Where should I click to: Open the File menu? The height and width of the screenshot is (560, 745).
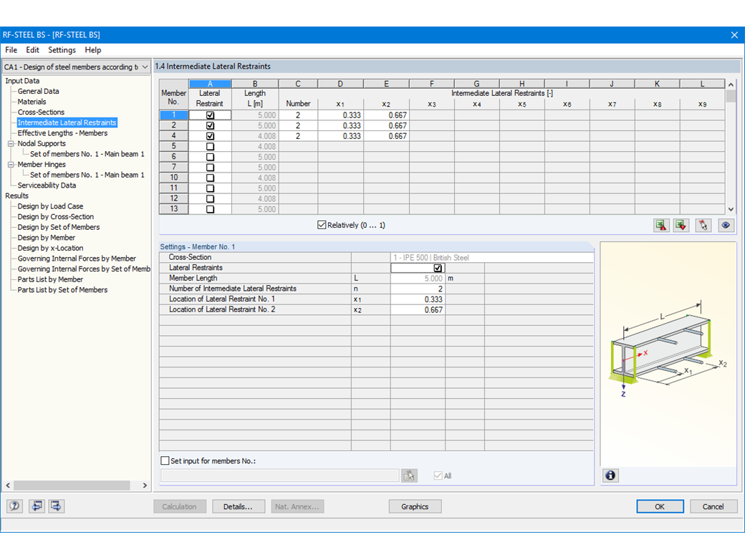click(11, 50)
